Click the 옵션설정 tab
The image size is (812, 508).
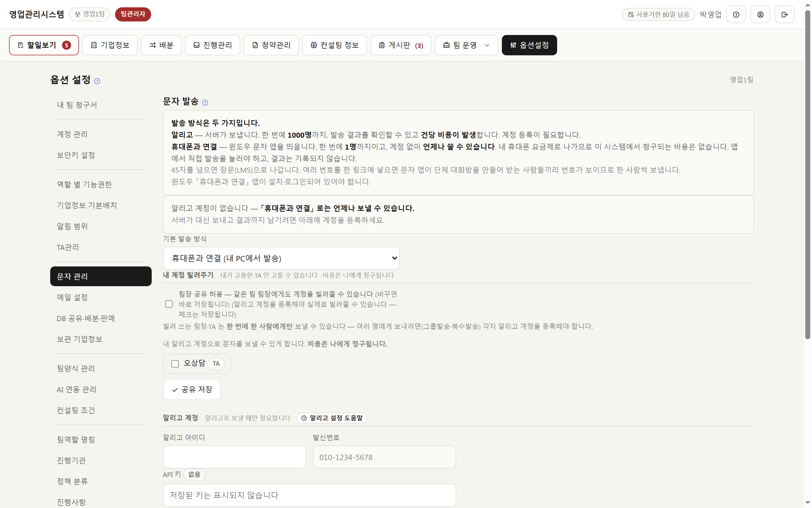pos(529,45)
